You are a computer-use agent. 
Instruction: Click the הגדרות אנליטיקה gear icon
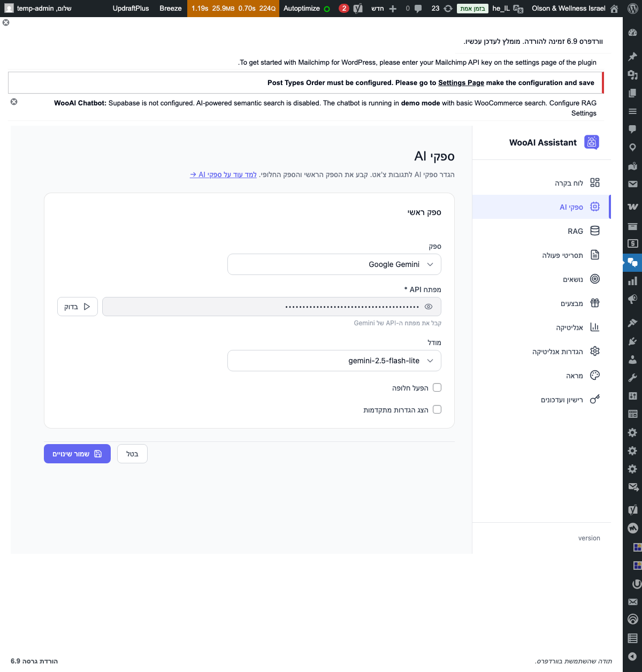coord(595,351)
